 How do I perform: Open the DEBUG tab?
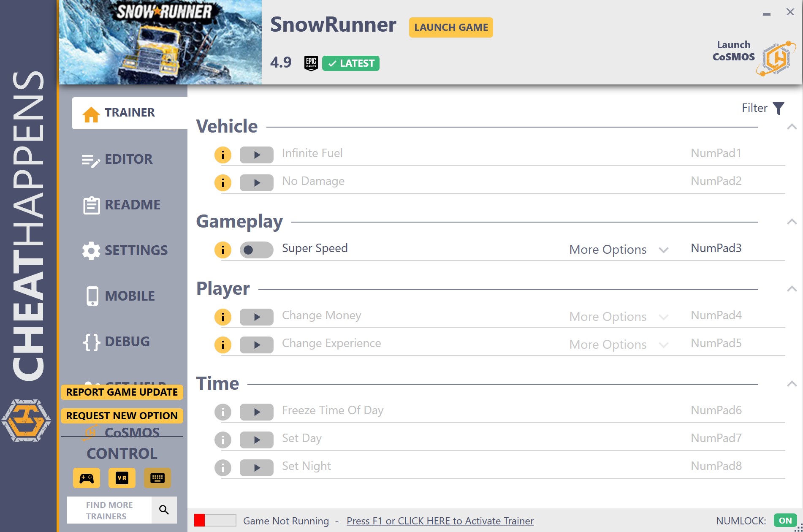click(117, 342)
